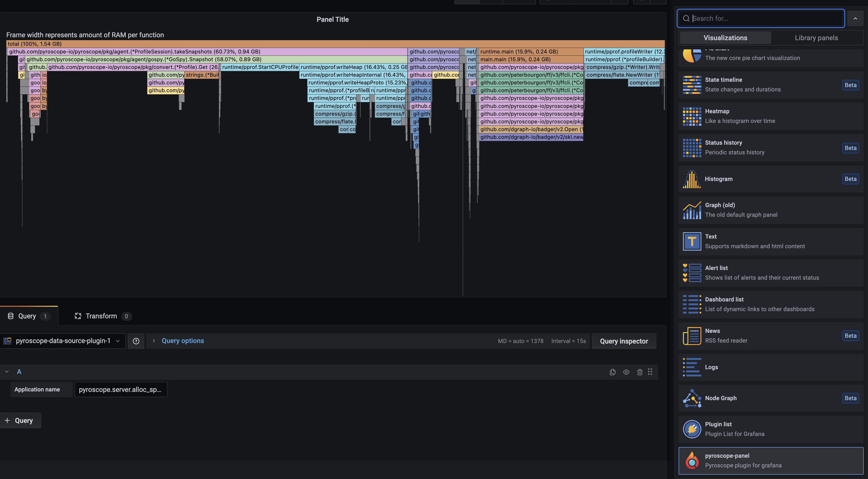Duplicate query A with copy icon
Image resolution: width=868 pixels, height=479 pixels.
tap(612, 372)
